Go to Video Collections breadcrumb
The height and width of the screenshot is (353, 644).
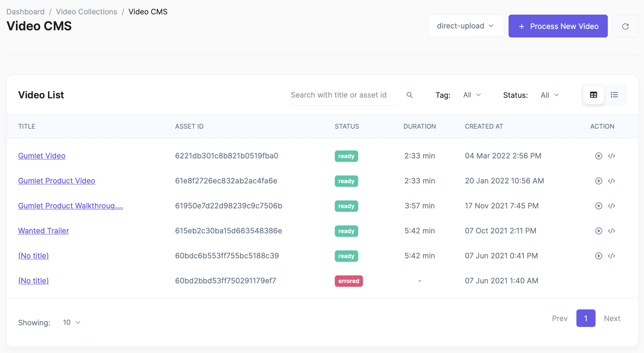click(86, 12)
